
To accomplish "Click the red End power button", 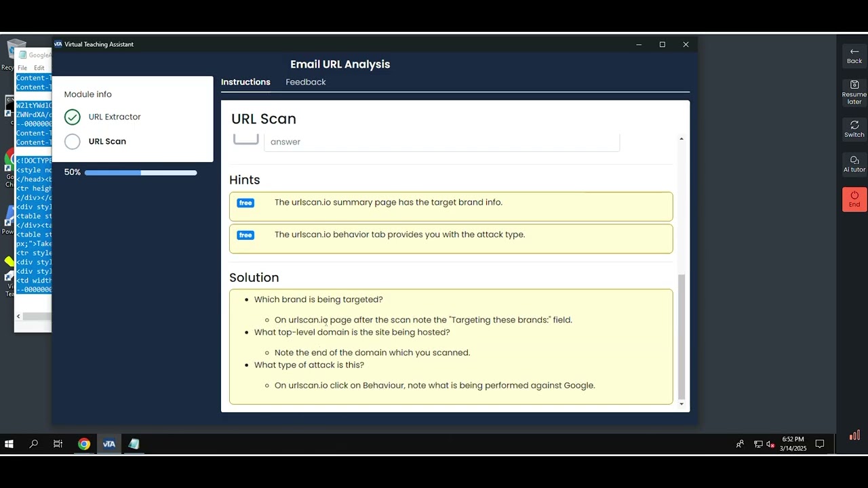I will pos(854,199).
